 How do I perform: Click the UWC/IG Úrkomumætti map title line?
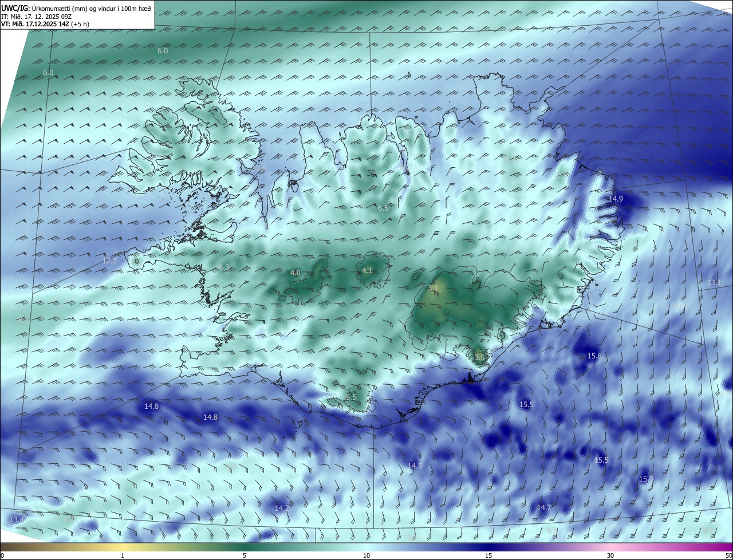(x=77, y=9)
